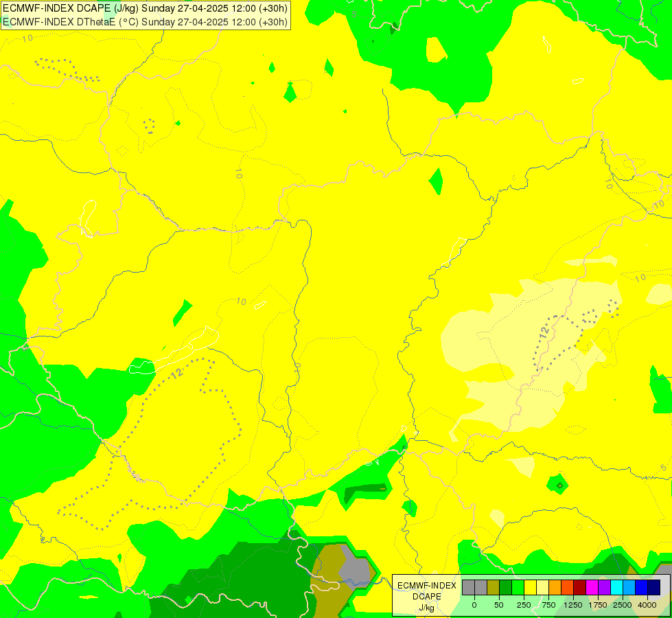Click the purple legend swatch
672x618 pixels.
click(605, 587)
